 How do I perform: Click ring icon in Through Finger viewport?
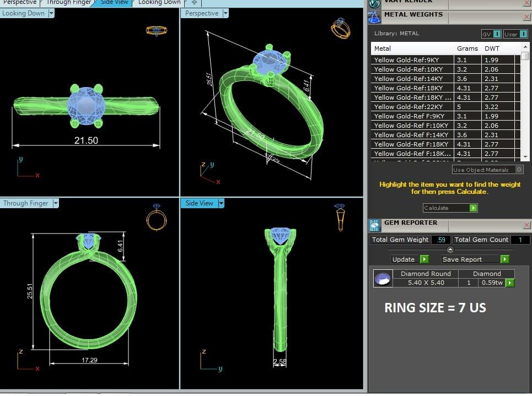pyautogui.click(x=155, y=217)
